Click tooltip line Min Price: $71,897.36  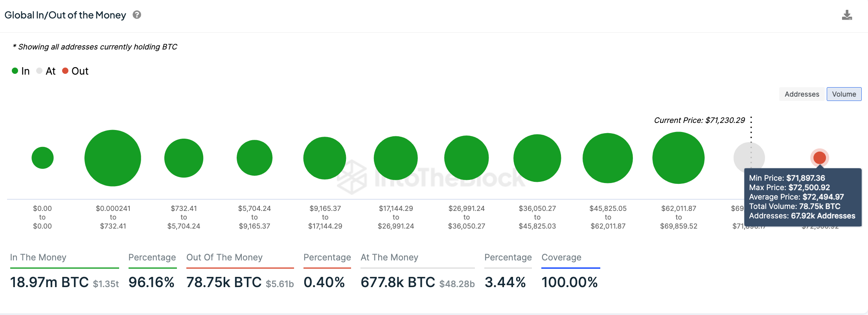click(x=787, y=178)
